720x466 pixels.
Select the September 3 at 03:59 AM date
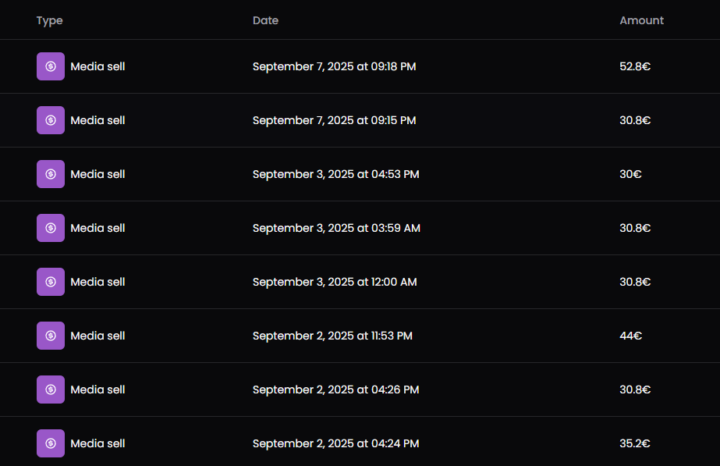(x=336, y=228)
